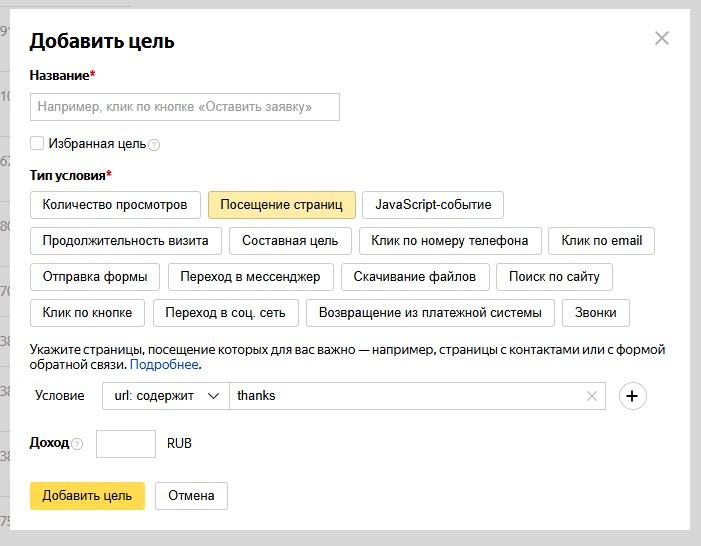This screenshot has width=701, height=546.
Task: Select Количество просмотров condition type
Action: 115,205
